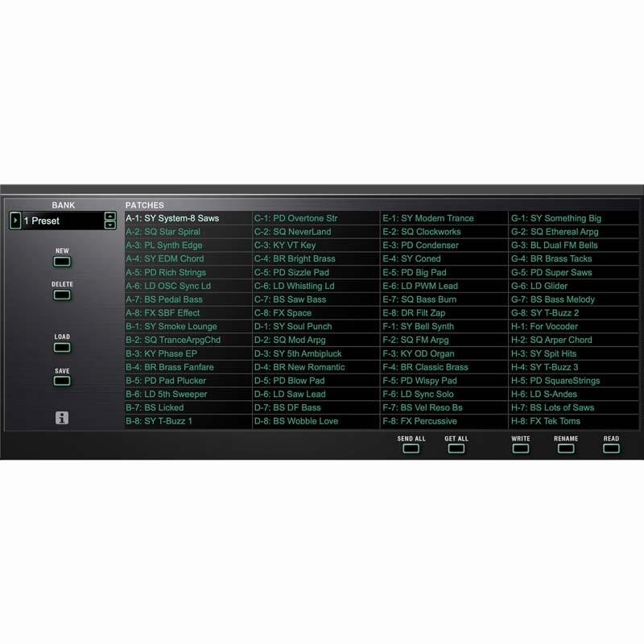Select patch A-1: SY System-8 Saws

tap(188, 218)
